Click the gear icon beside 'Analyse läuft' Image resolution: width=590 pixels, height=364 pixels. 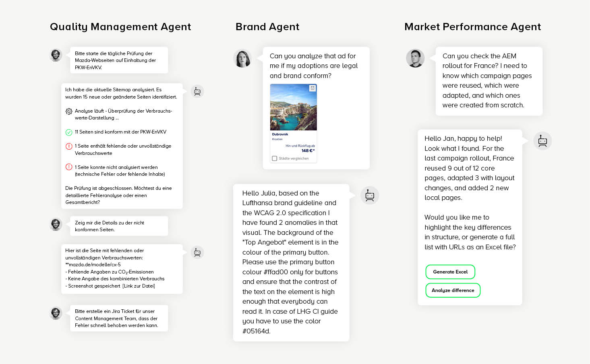coord(69,111)
